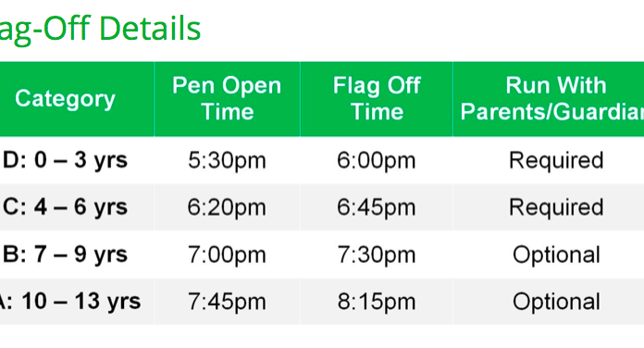This screenshot has width=644, height=348.
Task: Select the 7:45pm pen open time
Action: (227, 302)
